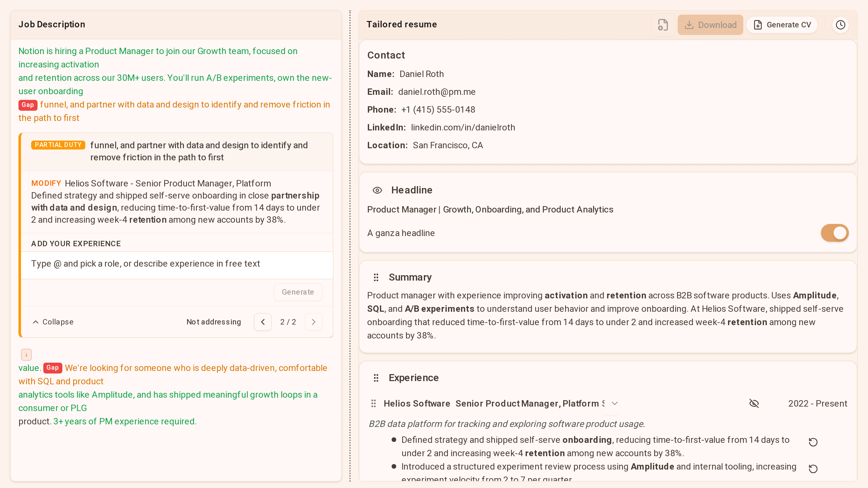Grab the Helios Software role drag handle
Image resolution: width=868 pixels, height=488 pixels.
click(373, 403)
